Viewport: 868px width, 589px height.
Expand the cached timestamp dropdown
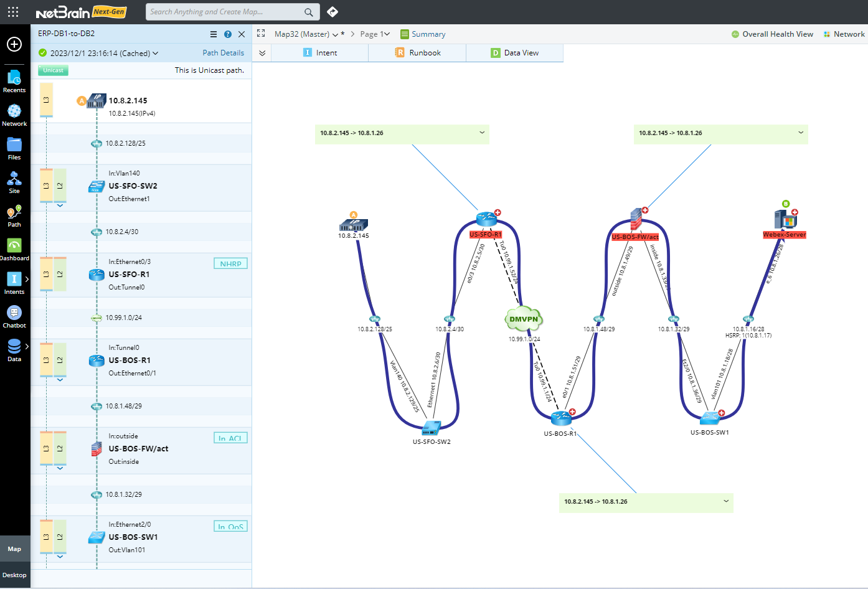tap(155, 54)
